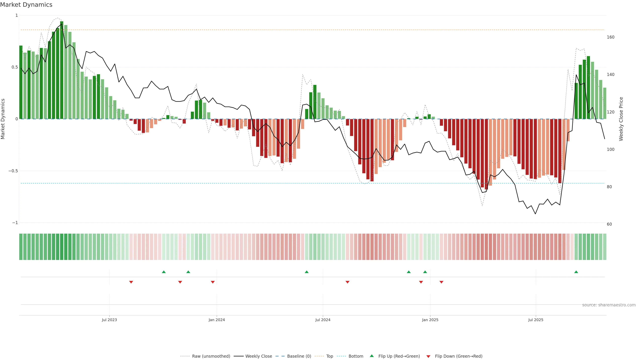
Task: Click the Weekly Close Price right axis title
Action: pyautogui.click(x=621, y=119)
